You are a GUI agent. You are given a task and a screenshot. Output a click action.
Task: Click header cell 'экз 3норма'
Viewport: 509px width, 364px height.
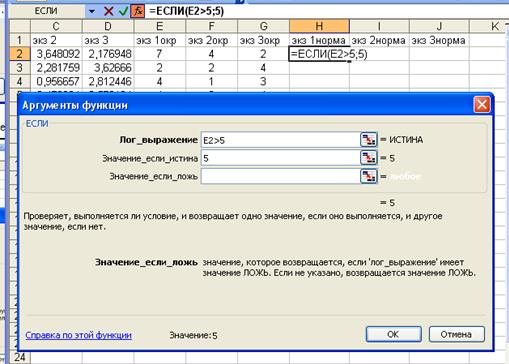tap(439, 40)
